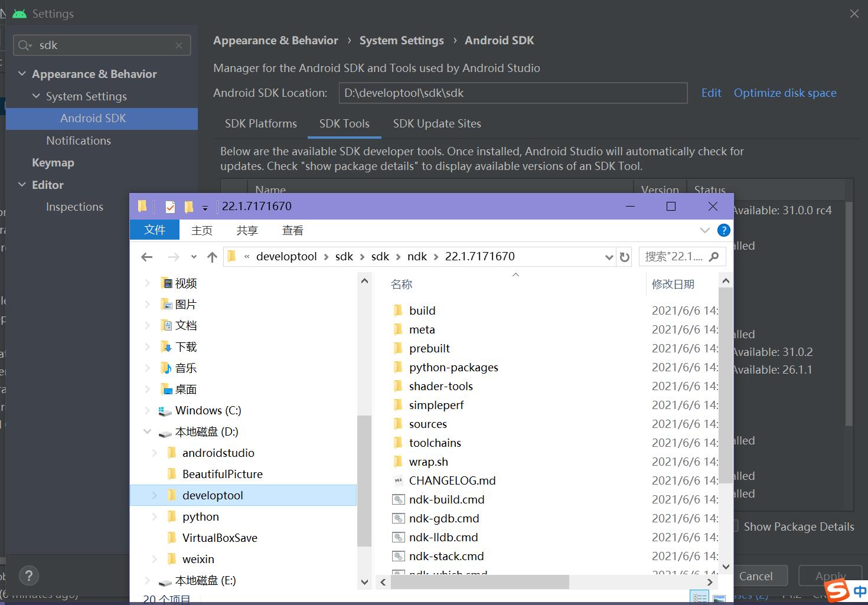The width and height of the screenshot is (868, 605).
Task: Open the 文件 menu in Explorer
Action: [x=154, y=230]
